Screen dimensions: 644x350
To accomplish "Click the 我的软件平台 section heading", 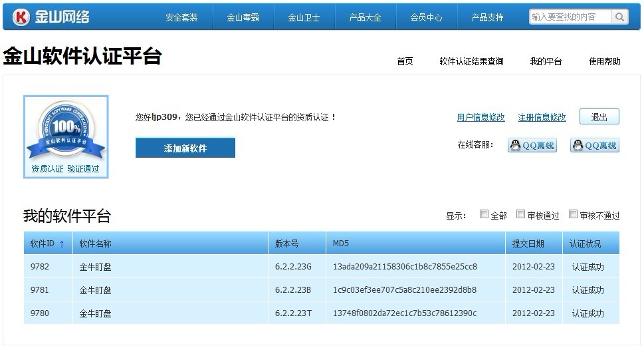I will point(67,216).
